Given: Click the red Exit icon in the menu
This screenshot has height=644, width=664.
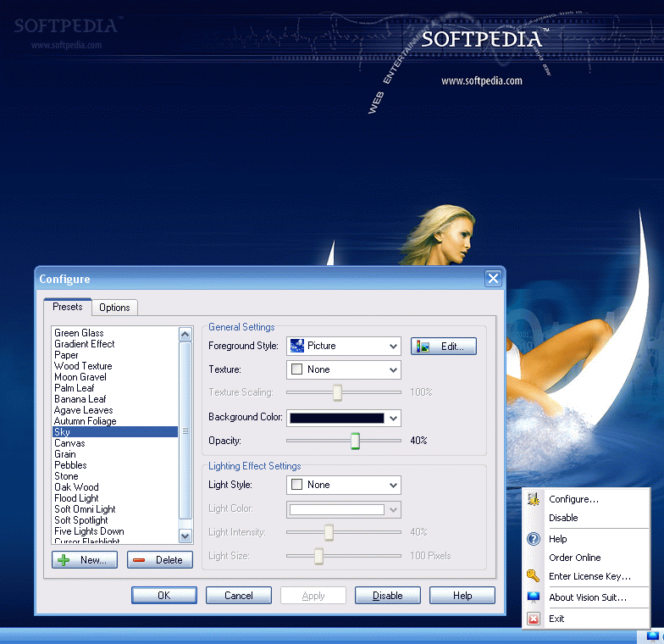Looking at the screenshot, I should pos(534,619).
